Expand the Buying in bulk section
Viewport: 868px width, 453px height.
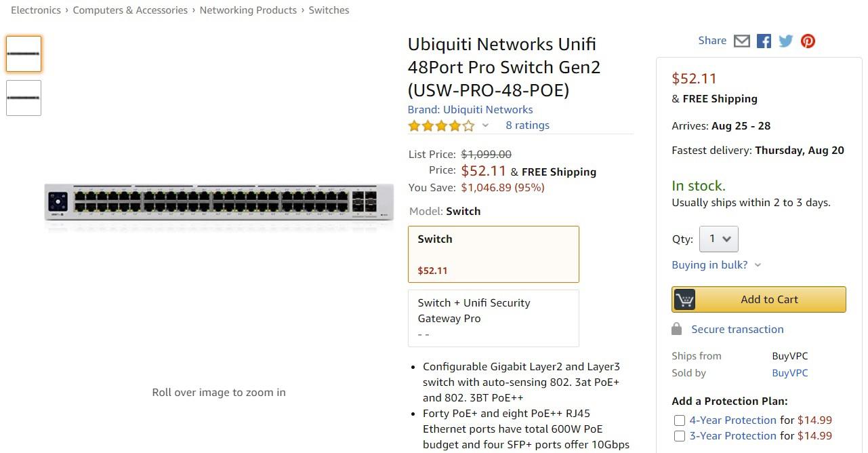[x=709, y=264]
